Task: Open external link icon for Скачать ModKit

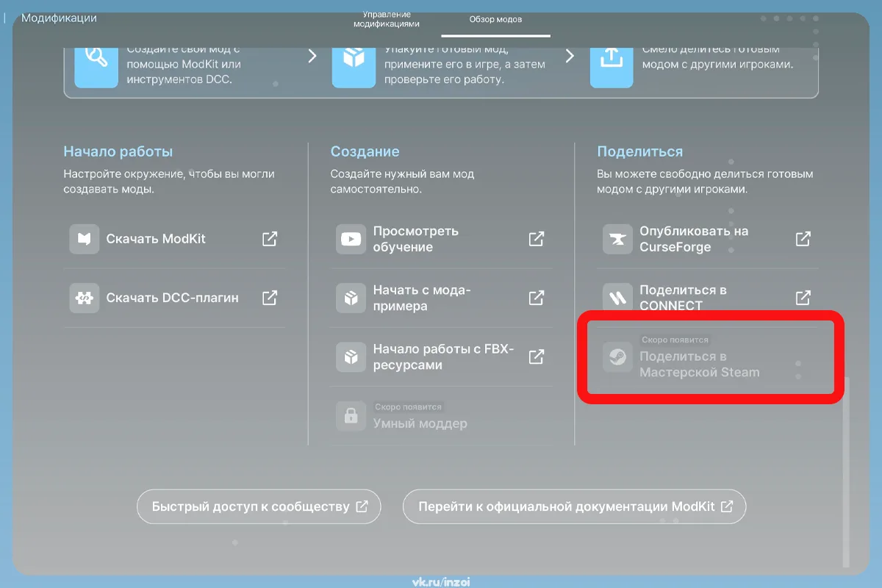Action: tap(270, 239)
